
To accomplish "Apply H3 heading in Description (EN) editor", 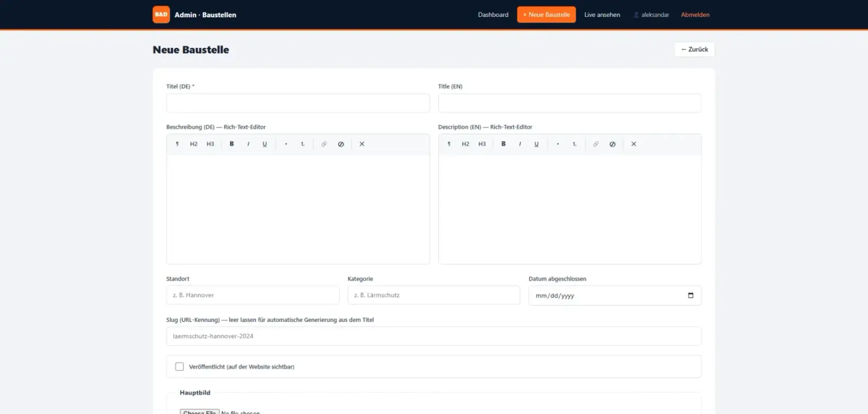I will [x=482, y=144].
